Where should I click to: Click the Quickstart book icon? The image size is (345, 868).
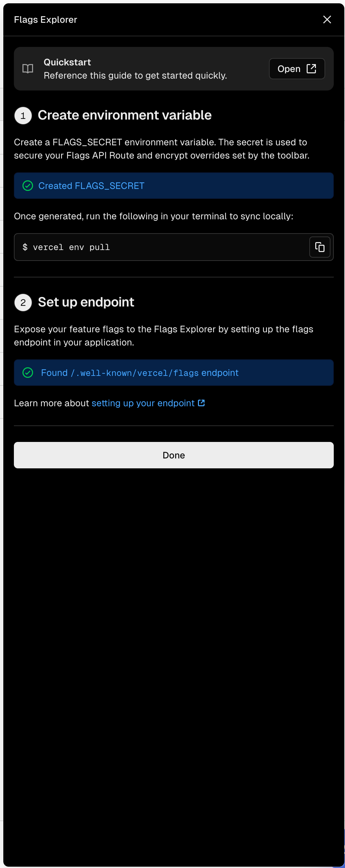coord(28,69)
